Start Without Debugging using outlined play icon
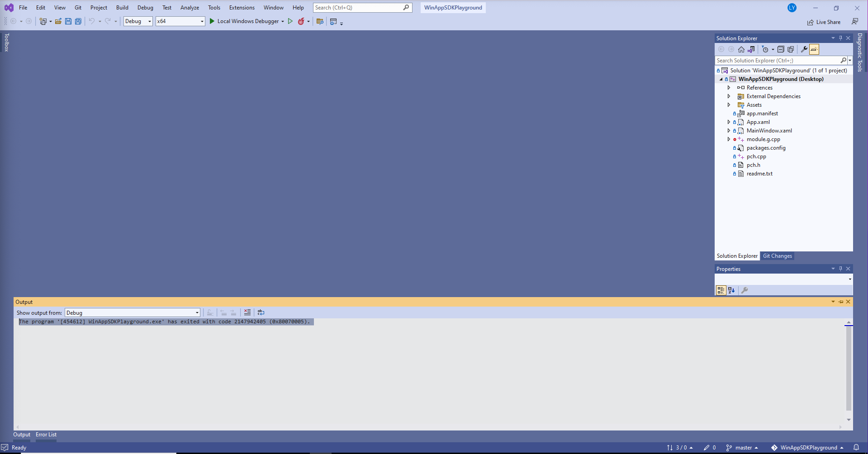This screenshot has width=868, height=454. pyautogui.click(x=290, y=21)
